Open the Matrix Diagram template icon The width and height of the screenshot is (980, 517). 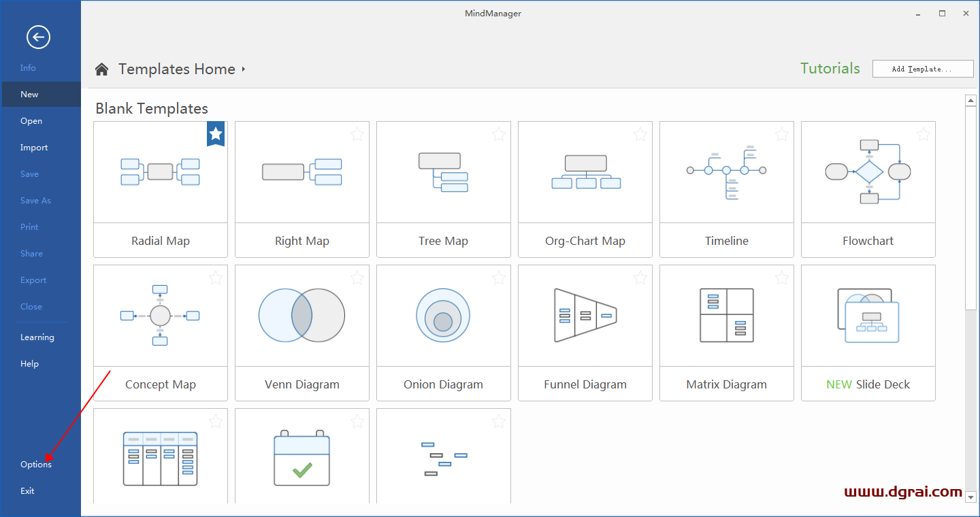727,315
